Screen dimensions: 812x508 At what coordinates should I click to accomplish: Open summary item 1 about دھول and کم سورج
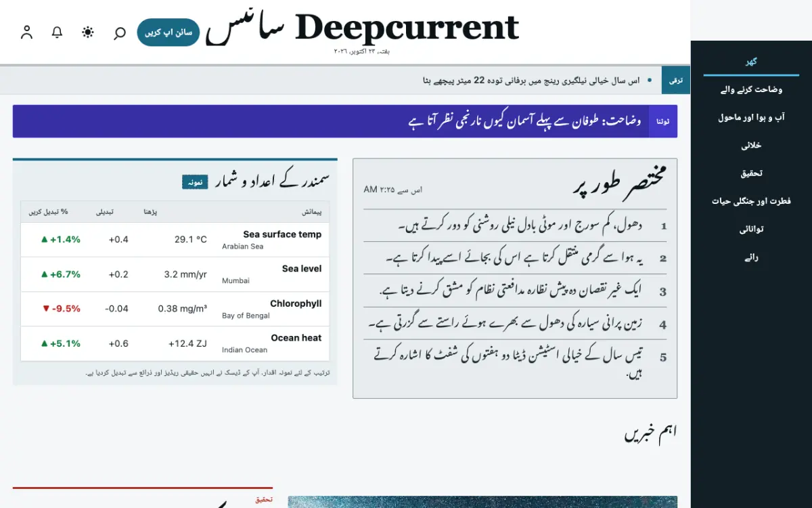(x=515, y=226)
